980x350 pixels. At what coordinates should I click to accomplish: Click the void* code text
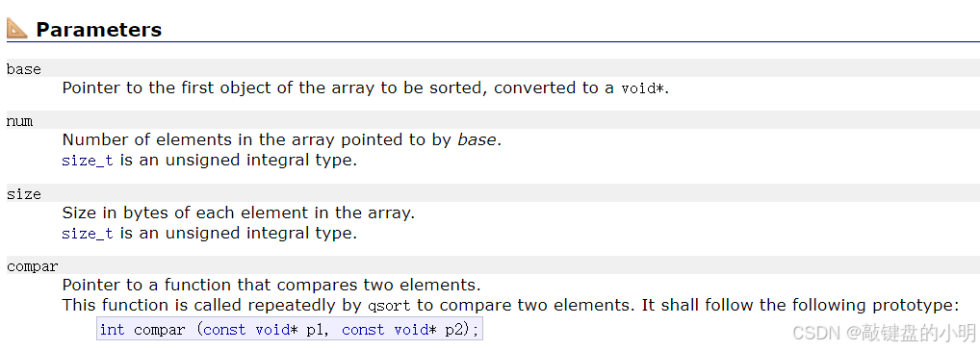tap(643, 88)
